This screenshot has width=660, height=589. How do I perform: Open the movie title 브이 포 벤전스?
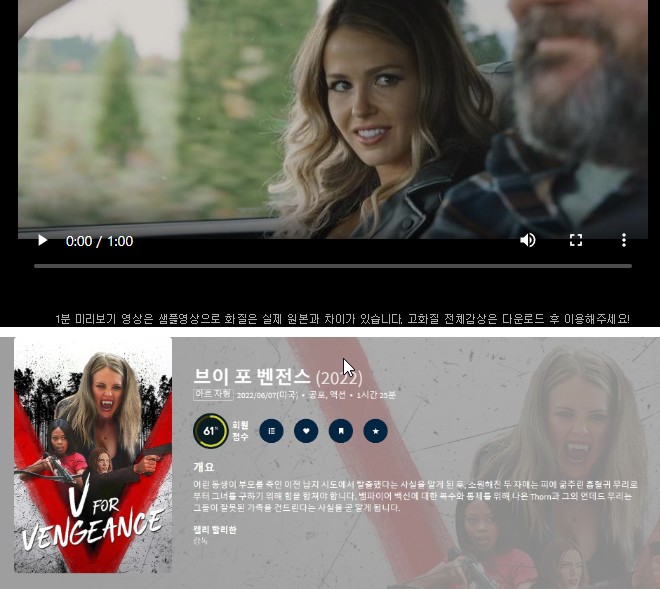click(252, 377)
